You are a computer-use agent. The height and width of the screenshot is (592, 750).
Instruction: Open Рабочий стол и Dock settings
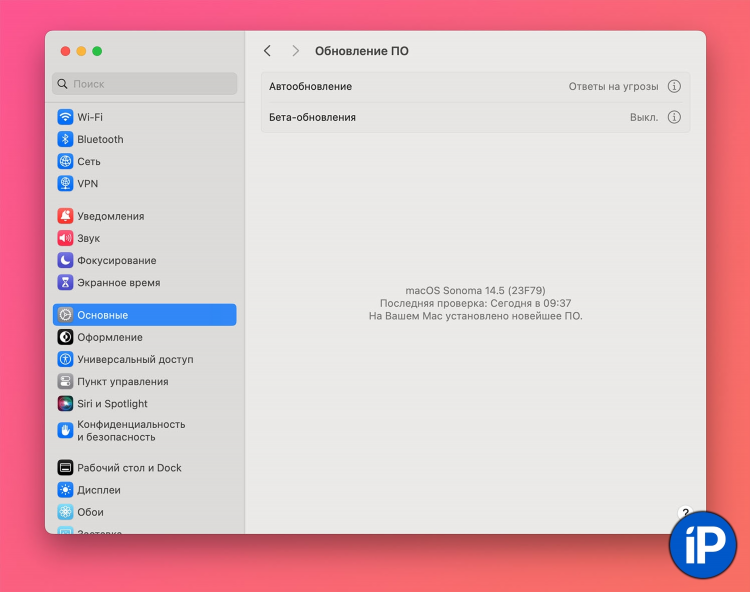[x=144, y=468]
